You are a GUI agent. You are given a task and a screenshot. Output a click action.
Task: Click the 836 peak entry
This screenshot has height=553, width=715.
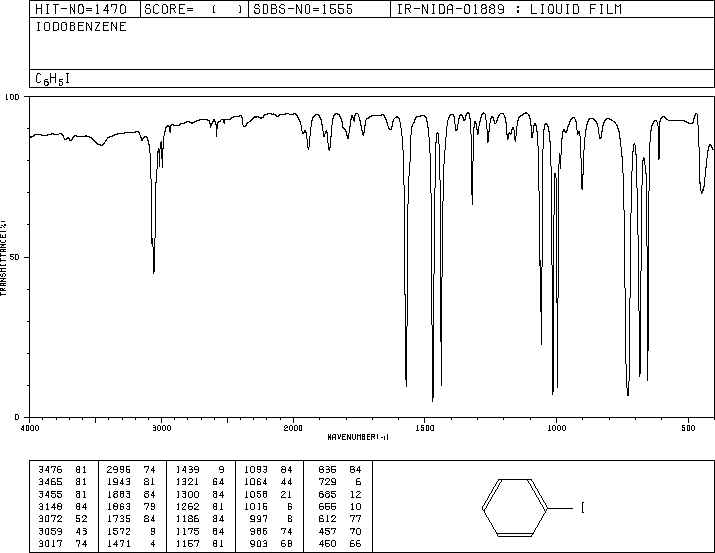(327, 470)
